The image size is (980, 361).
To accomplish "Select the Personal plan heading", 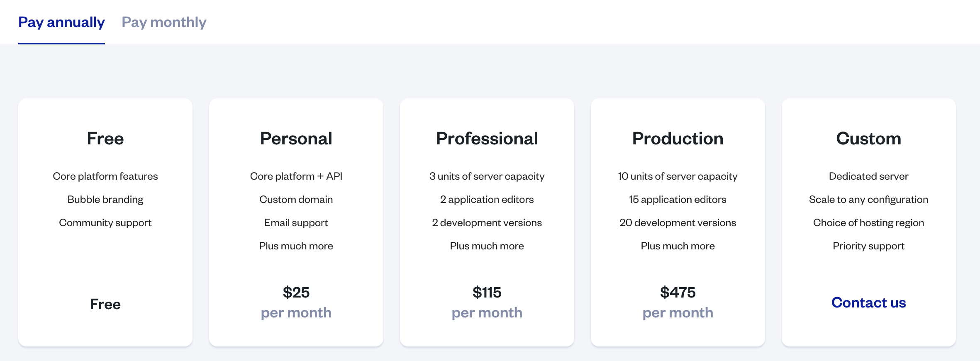I will 296,139.
